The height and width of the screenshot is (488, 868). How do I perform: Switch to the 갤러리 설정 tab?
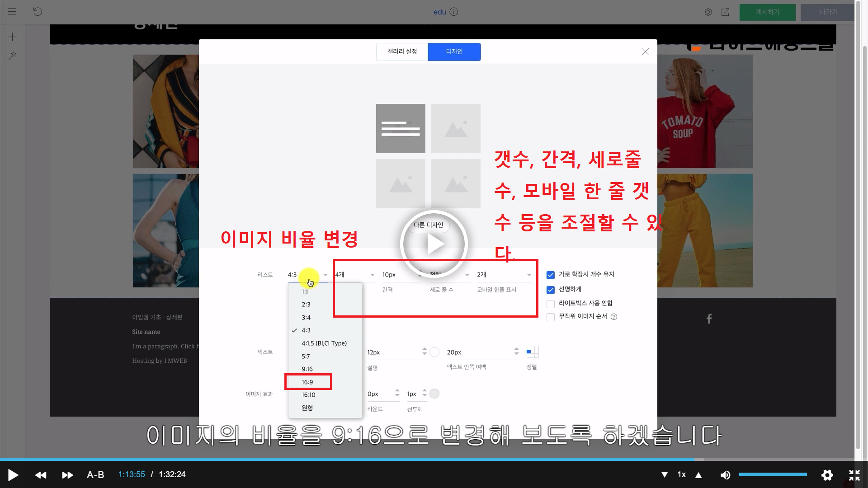(x=402, y=52)
